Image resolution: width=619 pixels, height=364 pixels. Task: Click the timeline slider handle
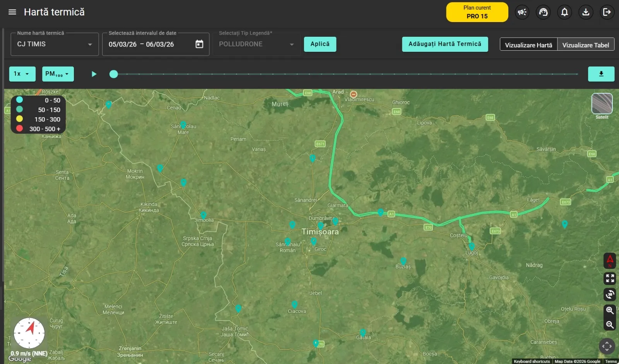pyautogui.click(x=113, y=74)
